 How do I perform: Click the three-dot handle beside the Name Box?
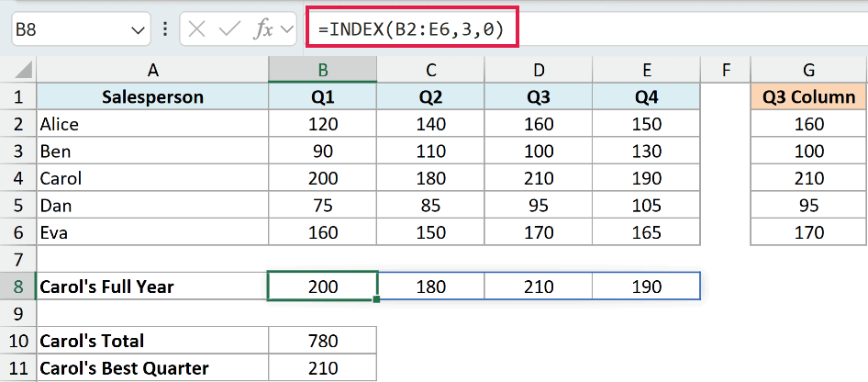pyautogui.click(x=165, y=28)
